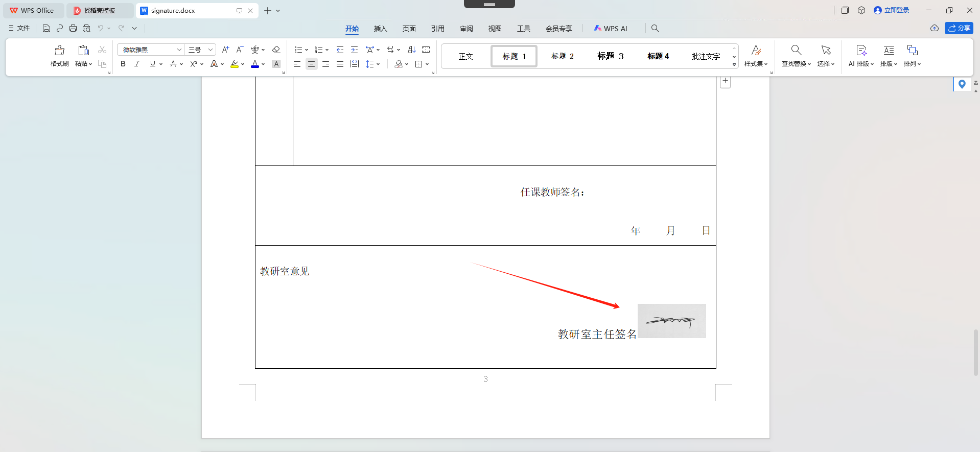Click the highlight color yellow swatch
This screenshot has height=452, width=980.
click(x=235, y=64)
